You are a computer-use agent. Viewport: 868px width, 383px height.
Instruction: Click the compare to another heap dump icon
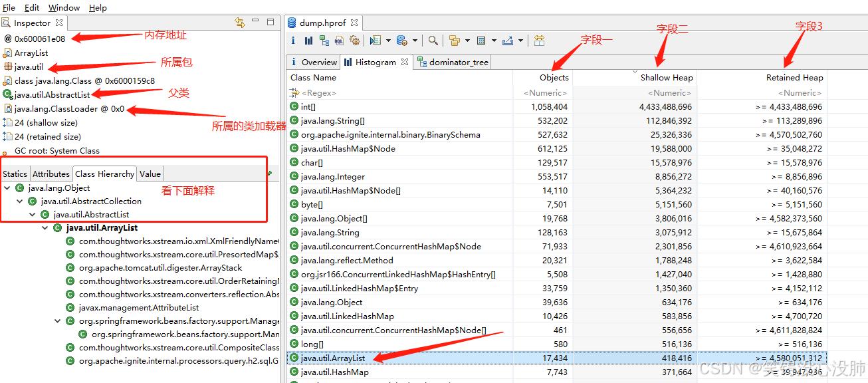539,41
